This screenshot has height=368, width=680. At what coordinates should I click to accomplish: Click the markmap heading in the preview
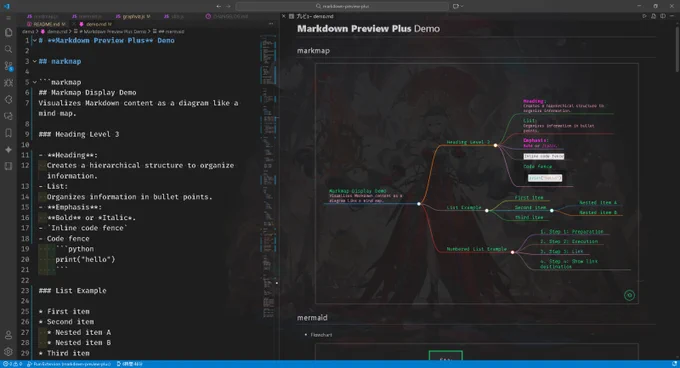313,51
